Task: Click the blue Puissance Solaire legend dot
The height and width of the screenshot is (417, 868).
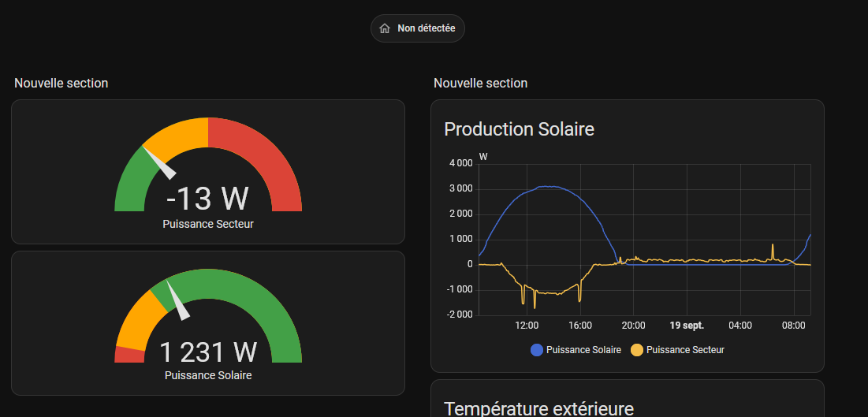Action: (x=536, y=350)
